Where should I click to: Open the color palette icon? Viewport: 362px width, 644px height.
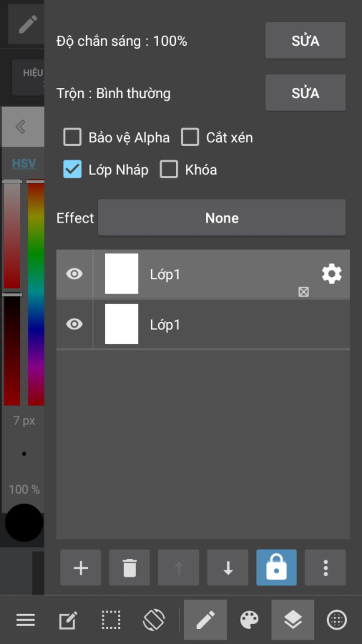[x=249, y=620]
